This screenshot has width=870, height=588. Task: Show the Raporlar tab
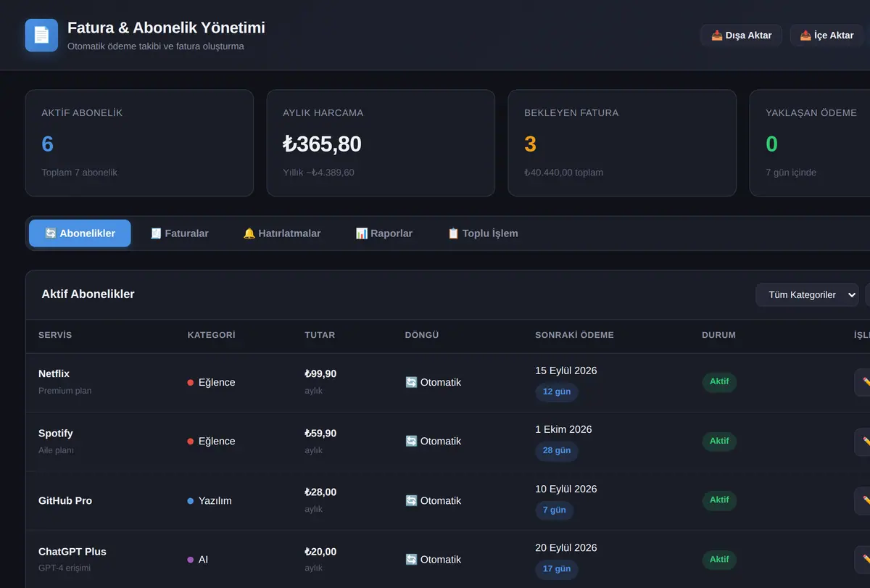384,233
